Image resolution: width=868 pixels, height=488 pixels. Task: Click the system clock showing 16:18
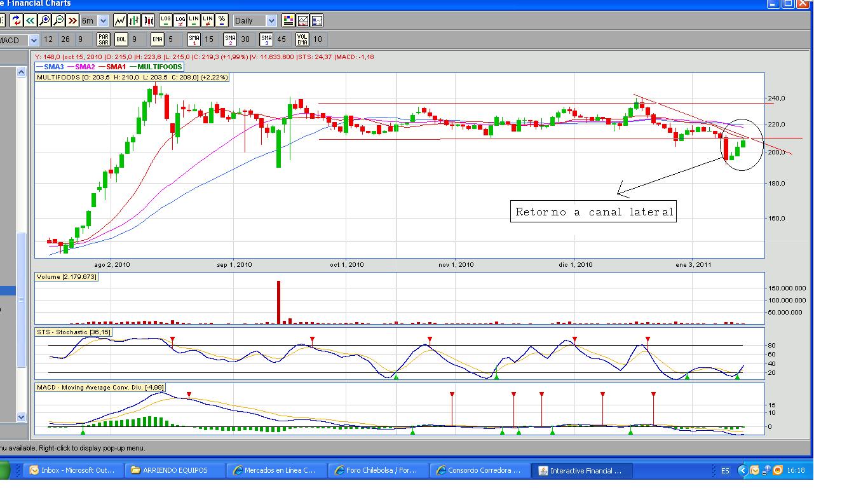point(796,471)
